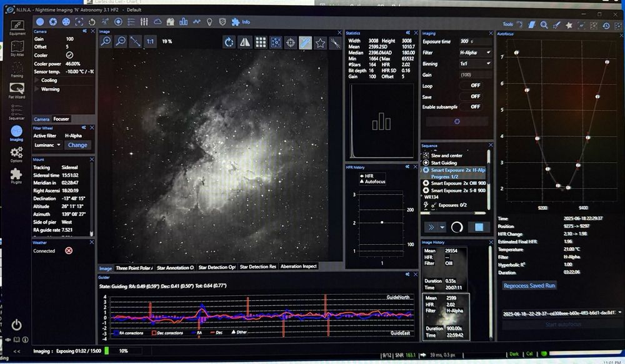Open the Flat Wizard section
This screenshot has width=625, height=364.
[x=17, y=91]
